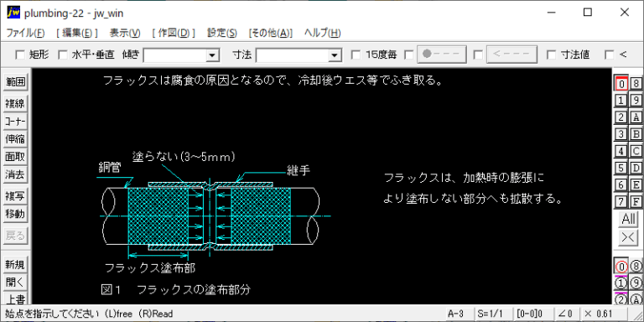Click the jw_win application title icon
This screenshot has width=644, height=322.
point(13,13)
